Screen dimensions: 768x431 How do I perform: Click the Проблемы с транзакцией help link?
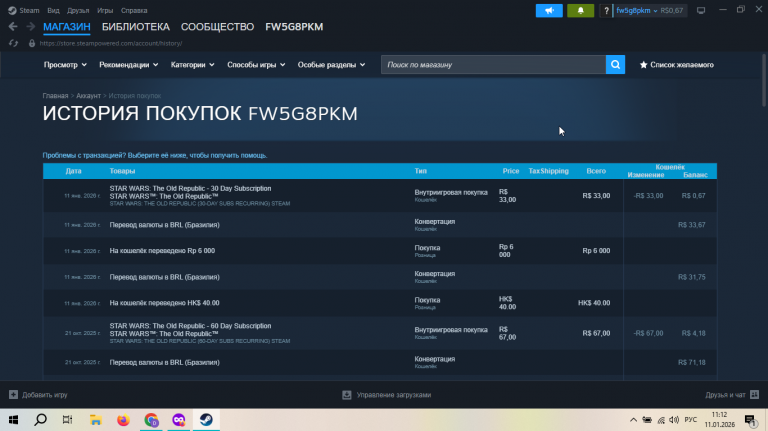155,155
